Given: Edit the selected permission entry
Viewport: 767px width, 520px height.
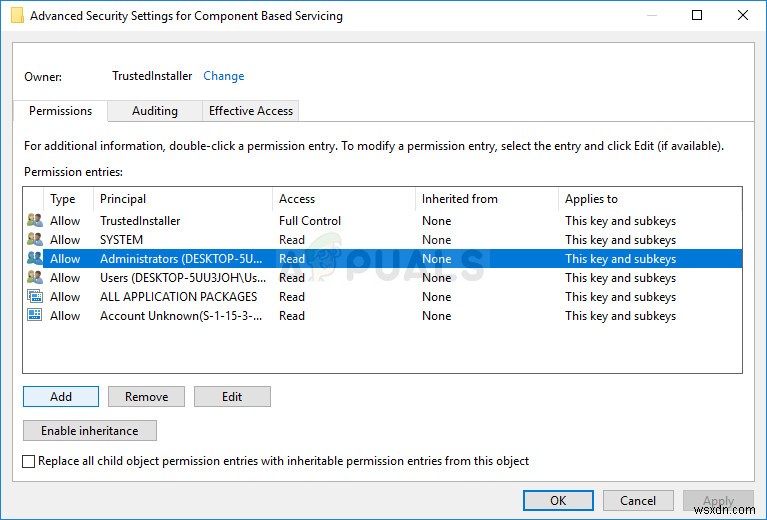Looking at the screenshot, I should [x=232, y=397].
